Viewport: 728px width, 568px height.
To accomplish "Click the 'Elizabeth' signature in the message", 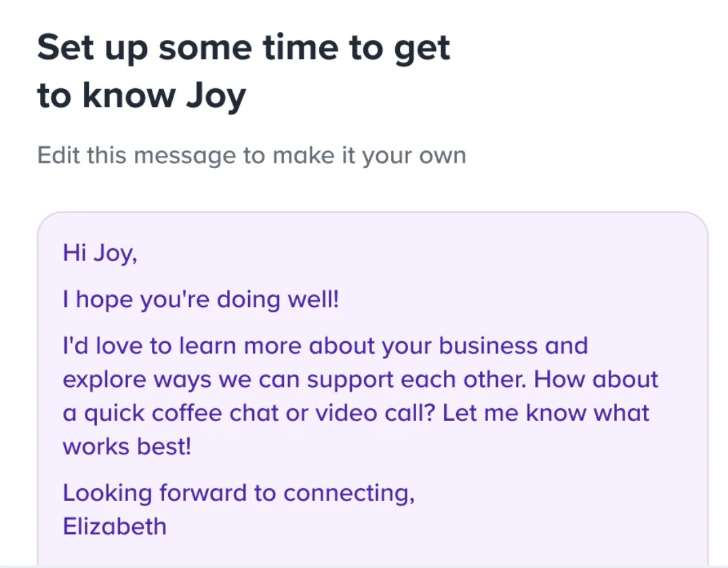I will tap(114, 527).
